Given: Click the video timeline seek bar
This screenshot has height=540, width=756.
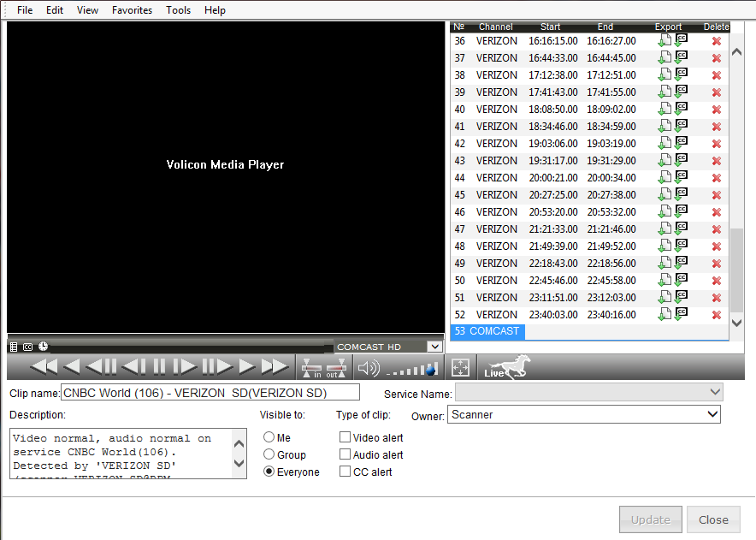Looking at the screenshot, I should tap(192, 347).
